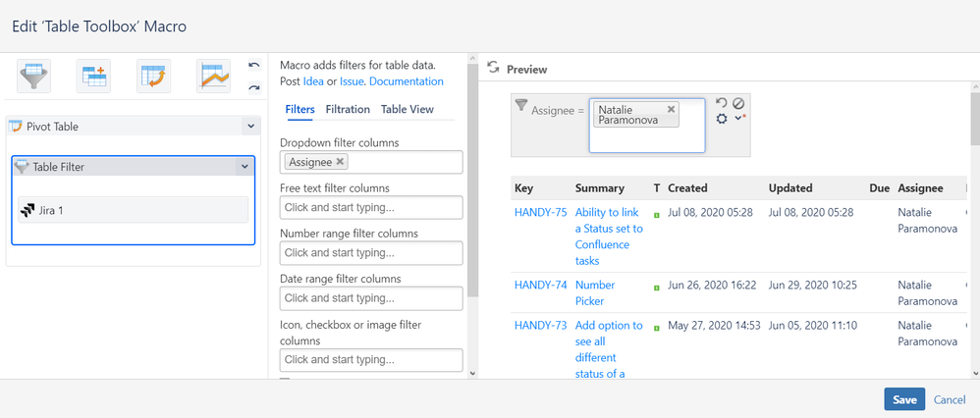The height and width of the screenshot is (418, 980).
Task: Save the macro changes
Action: [904, 400]
